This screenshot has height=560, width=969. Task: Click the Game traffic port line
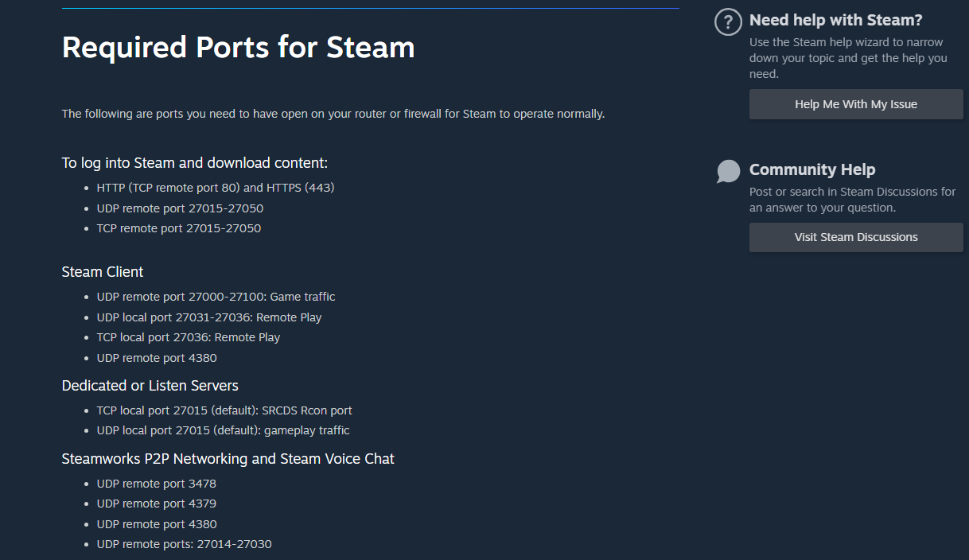tap(216, 297)
